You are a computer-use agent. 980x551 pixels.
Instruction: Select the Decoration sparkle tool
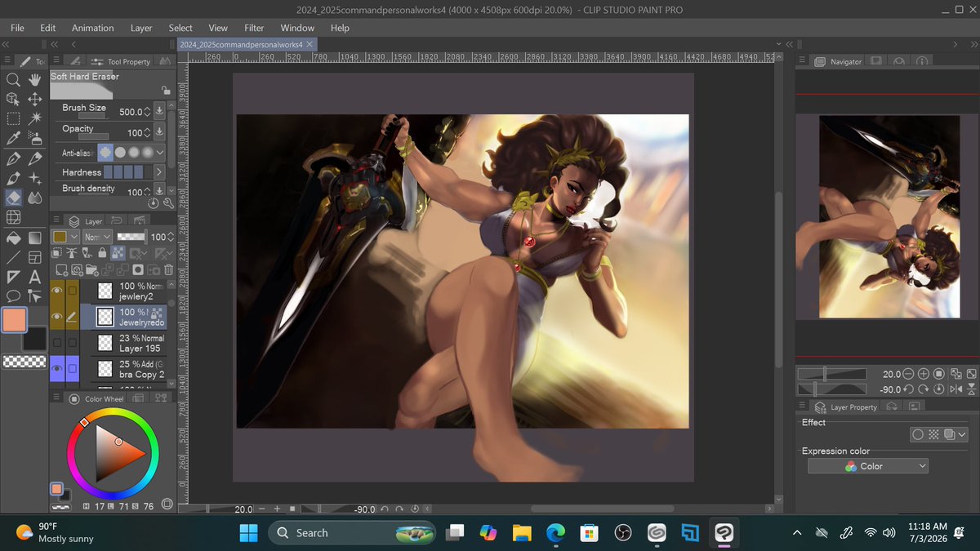pyautogui.click(x=35, y=178)
